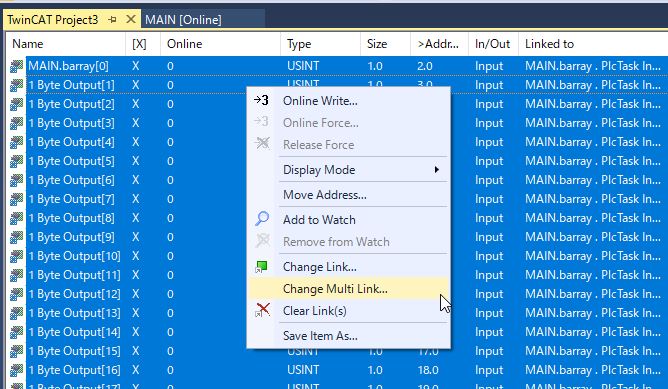Click Input cell in 1 Byte Output[3] row

489,123
